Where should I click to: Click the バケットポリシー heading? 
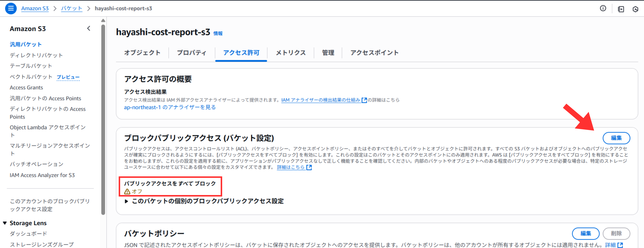tap(154, 233)
